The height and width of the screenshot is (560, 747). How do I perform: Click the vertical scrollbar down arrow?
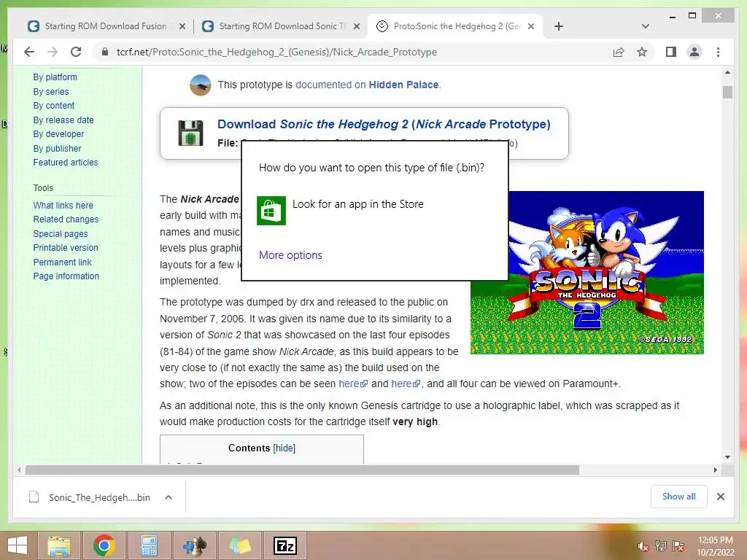tap(727, 457)
